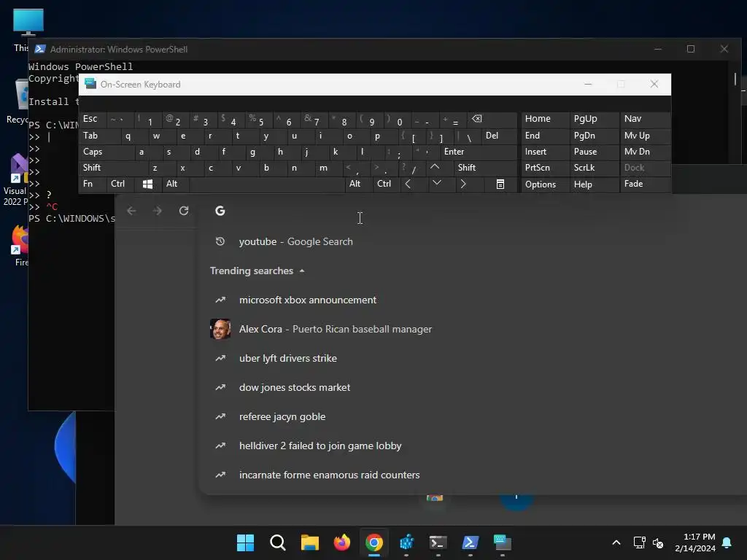The width and height of the screenshot is (747, 560).
Task: Click the Enter key on On-Screen Keyboard
Action: pos(479,152)
